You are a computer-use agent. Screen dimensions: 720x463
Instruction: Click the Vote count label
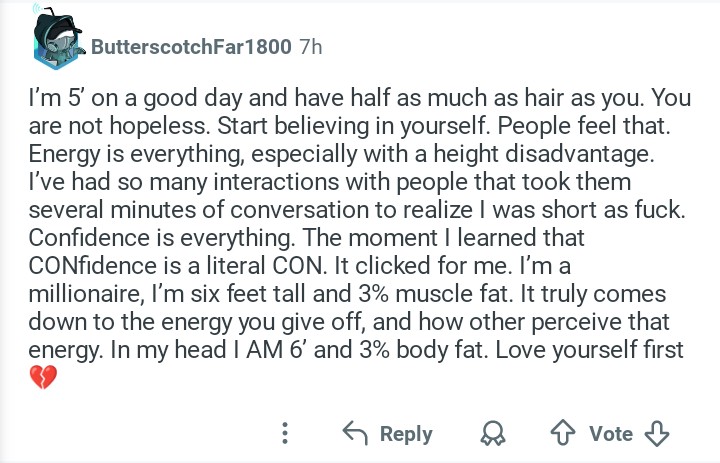pos(610,433)
